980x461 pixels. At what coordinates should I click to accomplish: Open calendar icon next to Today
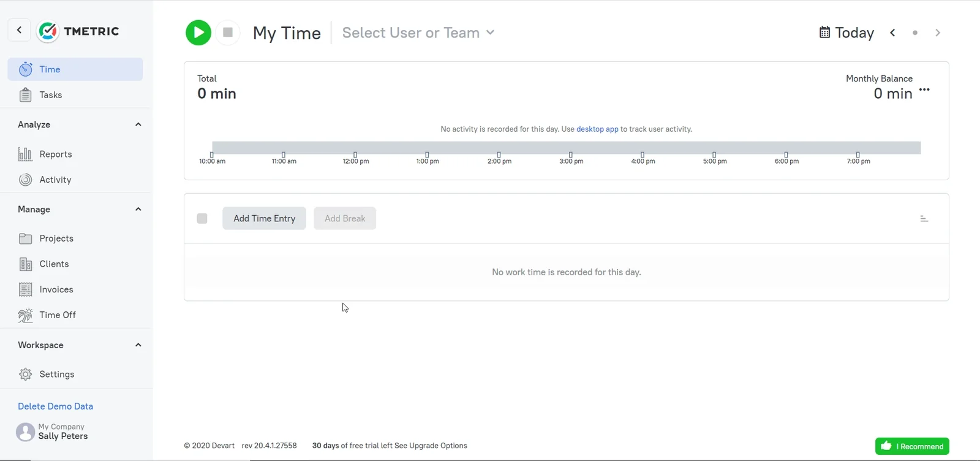(825, 32)
